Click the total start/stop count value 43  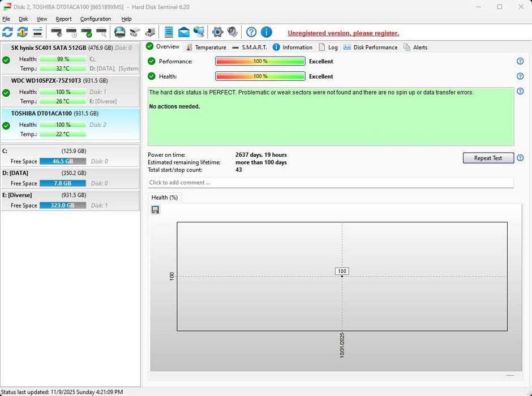238,170
